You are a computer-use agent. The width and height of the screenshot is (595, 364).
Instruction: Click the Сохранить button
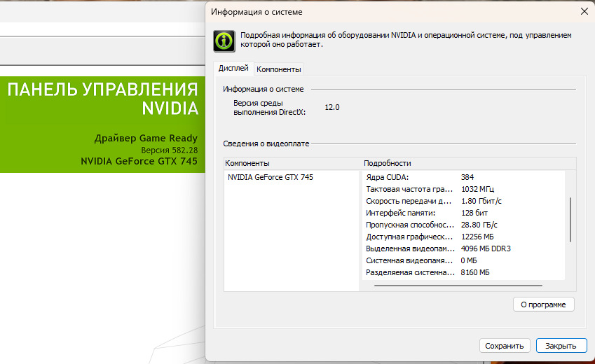[x=504, y=346]
